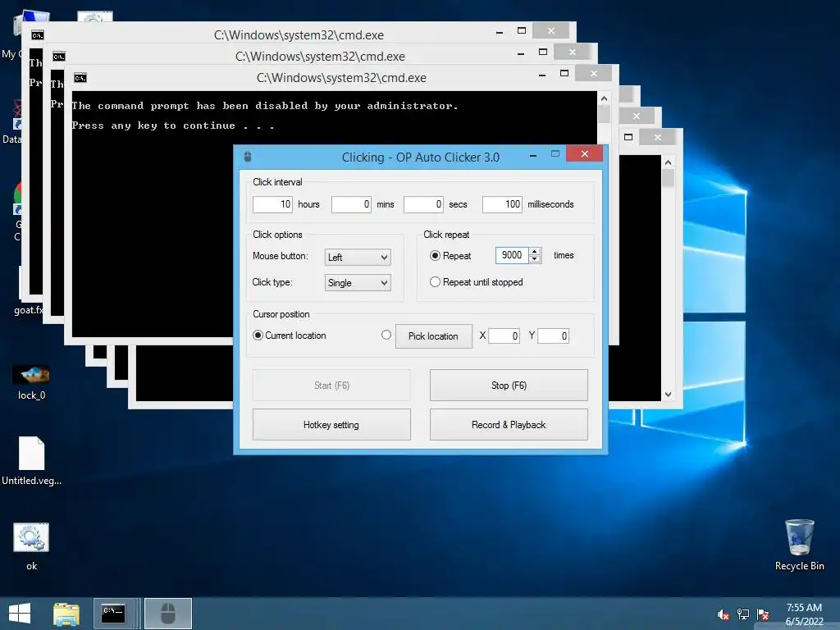Image resolution: width=840 pixels, height=630 pixels.
Task: Open Record & Playback
Action: 509,425
